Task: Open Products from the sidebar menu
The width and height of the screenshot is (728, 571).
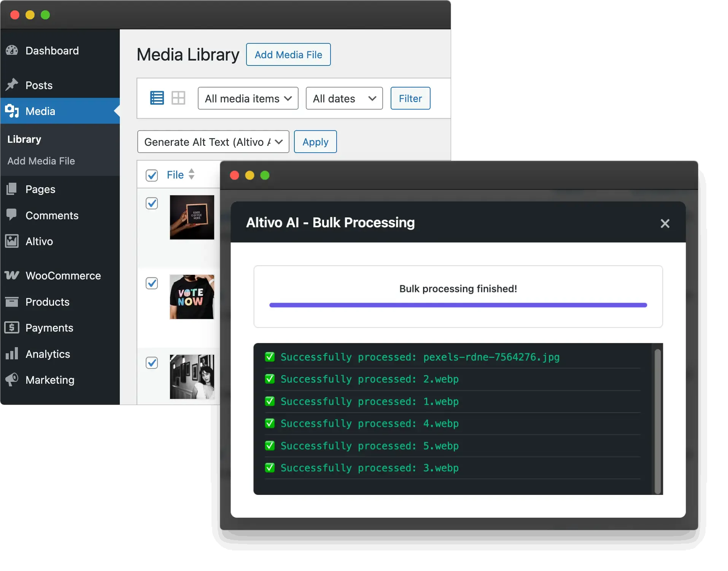Action: (60, 302)
